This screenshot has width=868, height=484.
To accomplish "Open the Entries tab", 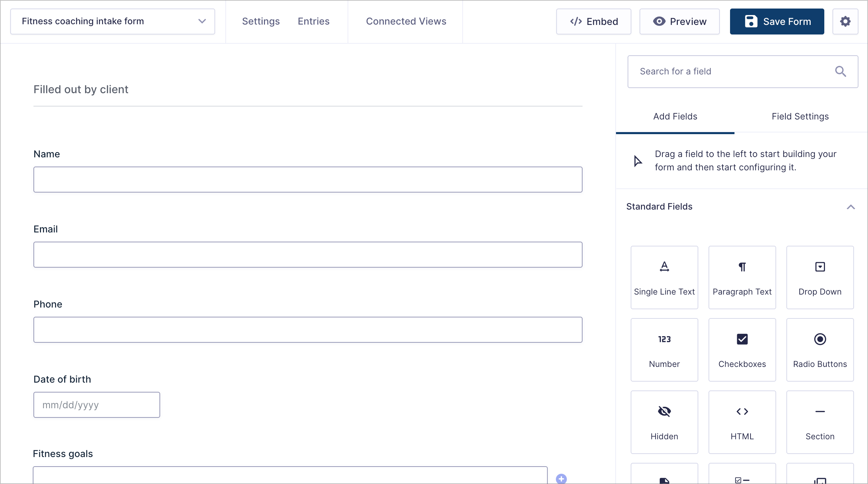I will pos(313,21).
